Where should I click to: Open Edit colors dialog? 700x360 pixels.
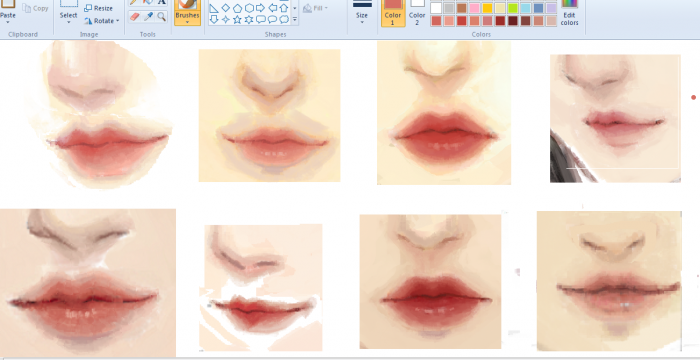tap(569, 13)
